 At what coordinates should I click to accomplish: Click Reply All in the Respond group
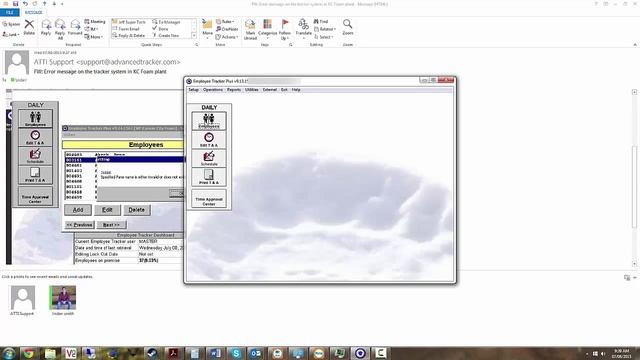click(60, 29)
